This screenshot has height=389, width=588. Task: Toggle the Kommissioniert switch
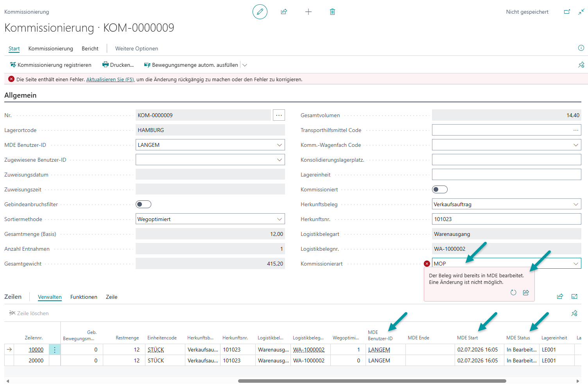[x=440, y=189]
